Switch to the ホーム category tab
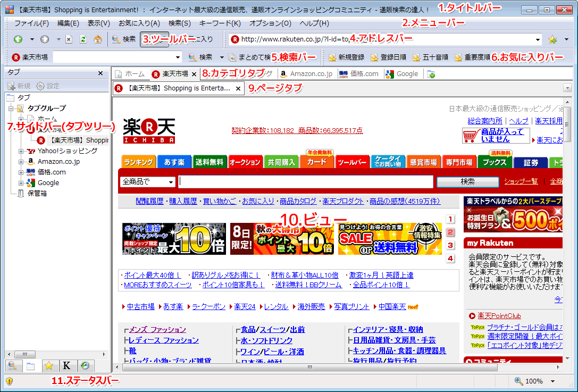578x392 pixels. pos(130,74)
